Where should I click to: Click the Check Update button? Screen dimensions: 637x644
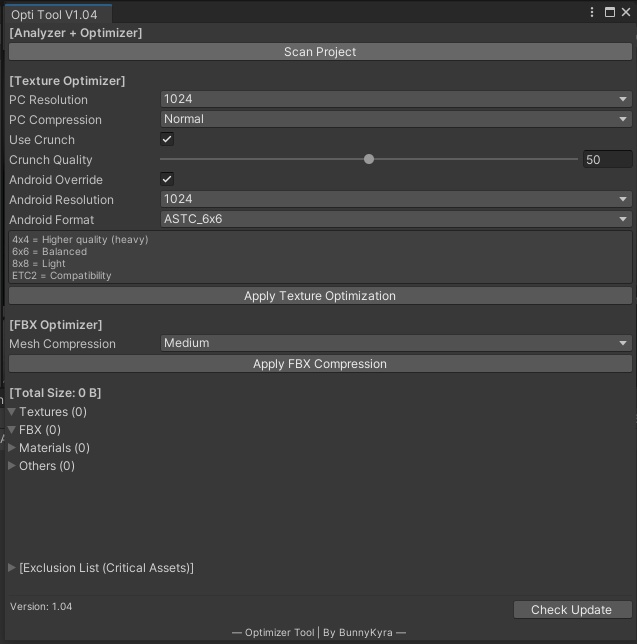[x=573, y=610]
